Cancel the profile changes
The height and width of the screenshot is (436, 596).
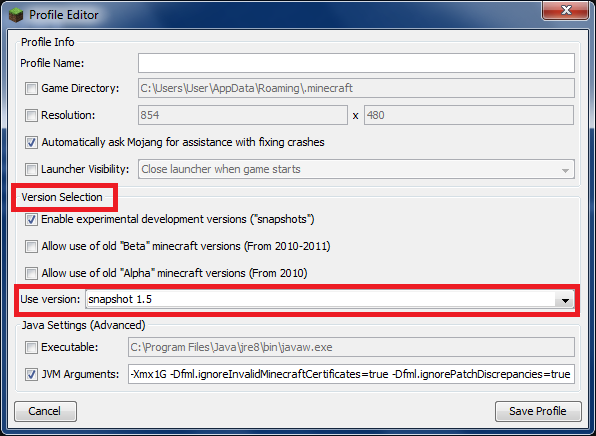[45, 411]
